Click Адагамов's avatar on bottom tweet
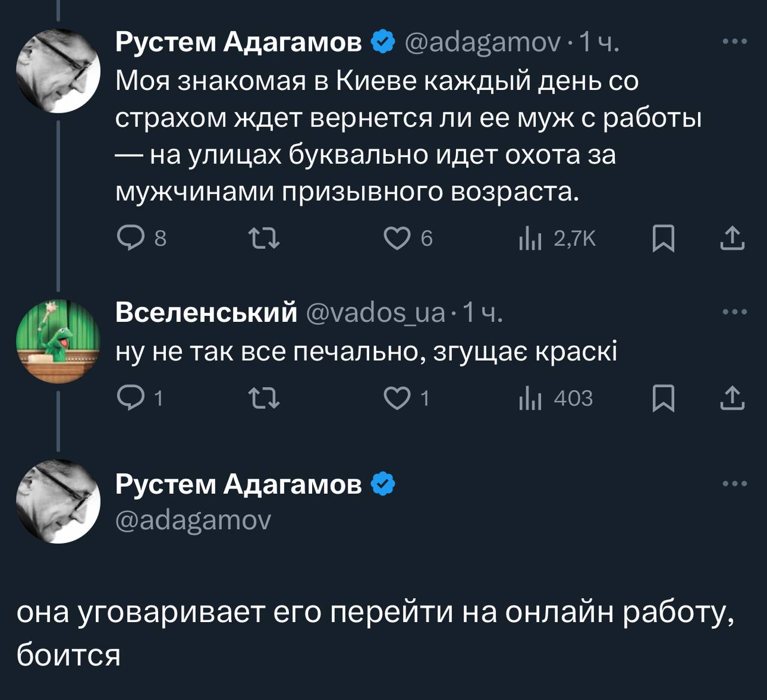 point(58,502)
